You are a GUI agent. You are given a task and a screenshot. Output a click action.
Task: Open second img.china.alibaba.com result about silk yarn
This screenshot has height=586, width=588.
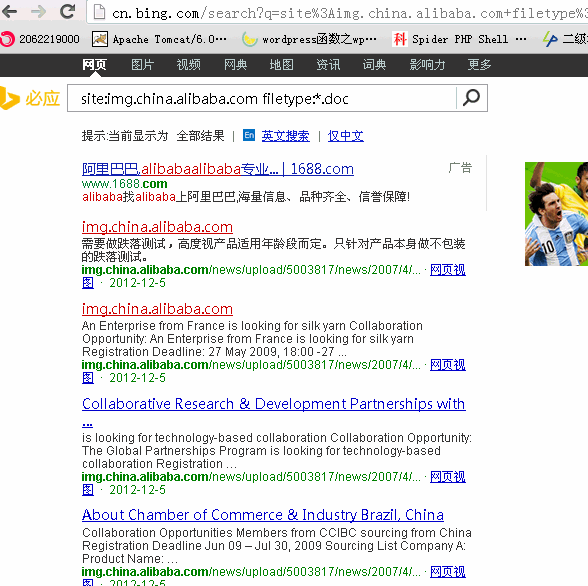tap(157, 309)
